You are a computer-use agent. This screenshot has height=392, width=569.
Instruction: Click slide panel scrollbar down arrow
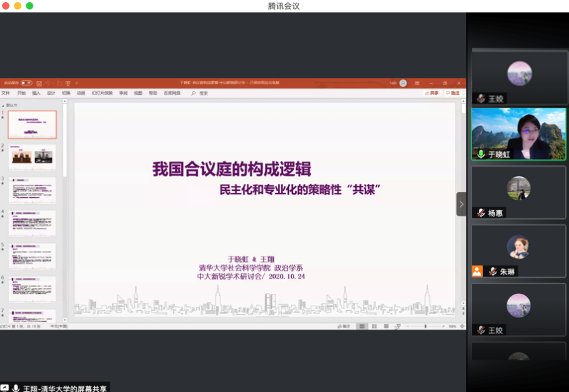point(64,320)
